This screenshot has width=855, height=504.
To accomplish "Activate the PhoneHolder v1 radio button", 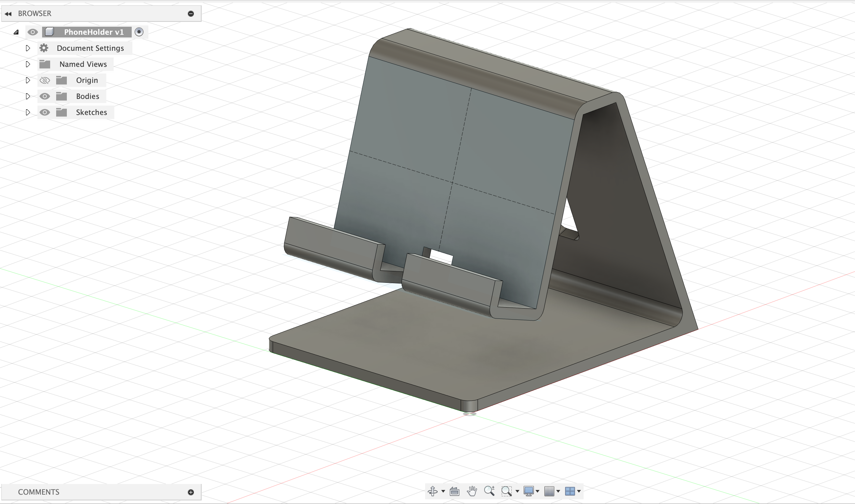I will (139, 32).
